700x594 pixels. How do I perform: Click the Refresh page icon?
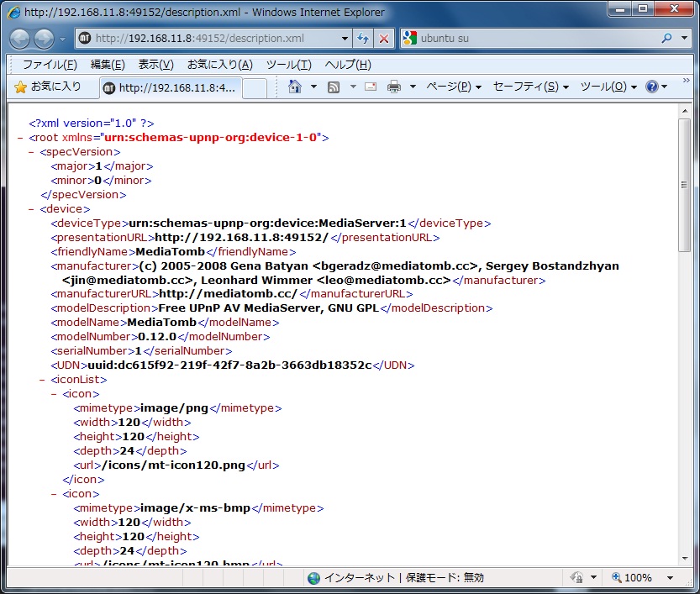point(363,39)
